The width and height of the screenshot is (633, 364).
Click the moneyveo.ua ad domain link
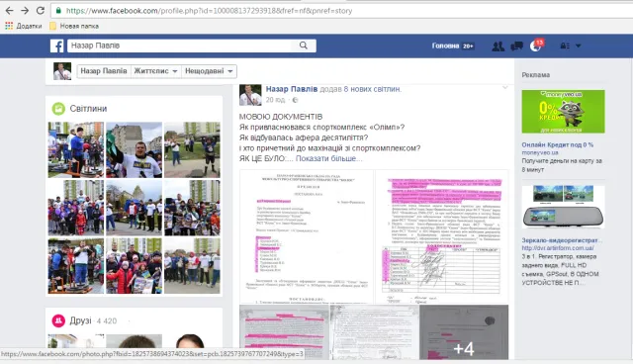[x=540, y=152]
